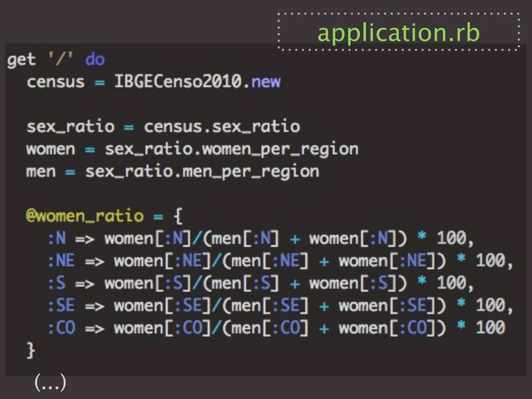
Task: Click the line sex_ratio = census.sex_ratio
Action: click(163, 127)
